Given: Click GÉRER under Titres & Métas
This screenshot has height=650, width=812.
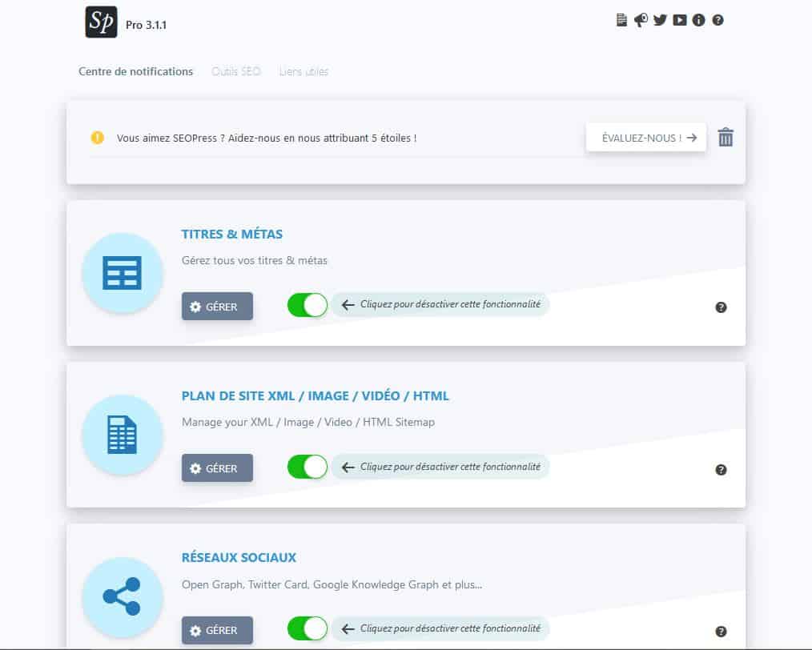Looking at the screenshot, I should pyautogui.click(x=218, y=307).
